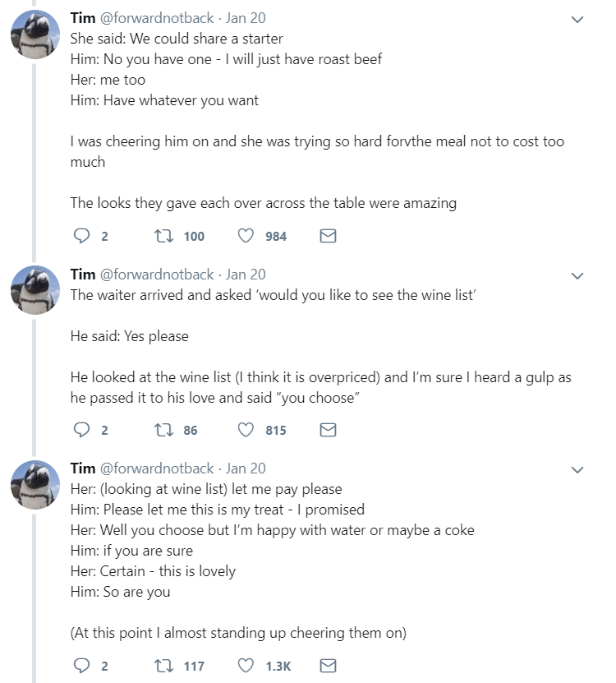Reply to the wine list waiter tweet
The height and width of the screenshot is (683, 616).
coord(81,430)
